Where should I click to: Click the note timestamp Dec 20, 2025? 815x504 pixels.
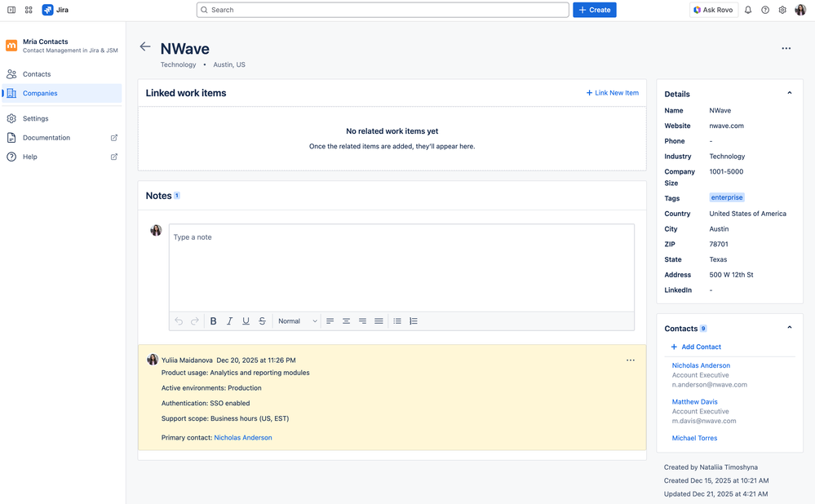point(255,360)
